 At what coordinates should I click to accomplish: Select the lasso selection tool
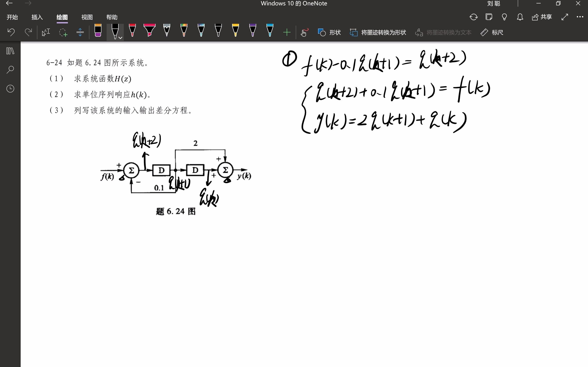pos(63,32)
